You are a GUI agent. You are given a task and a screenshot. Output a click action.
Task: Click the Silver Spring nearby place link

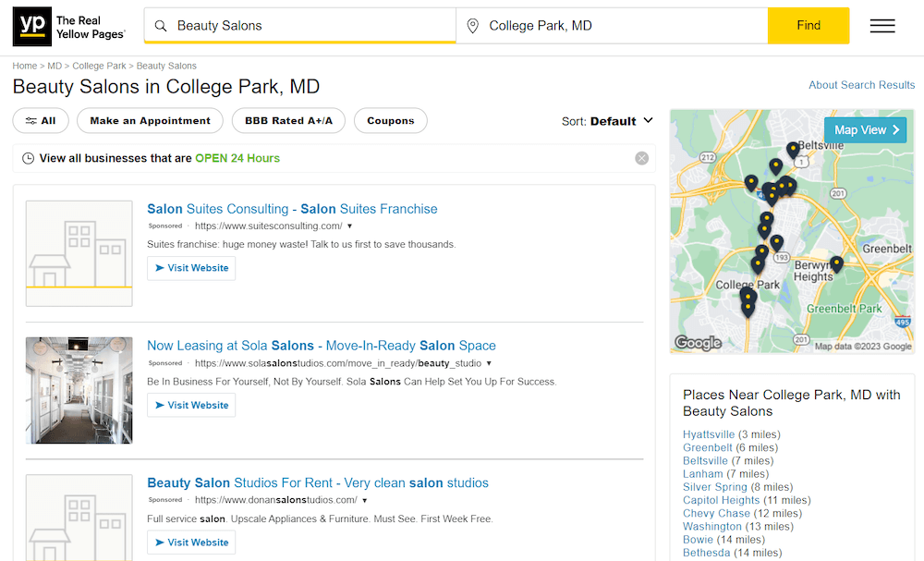point(715,487)
